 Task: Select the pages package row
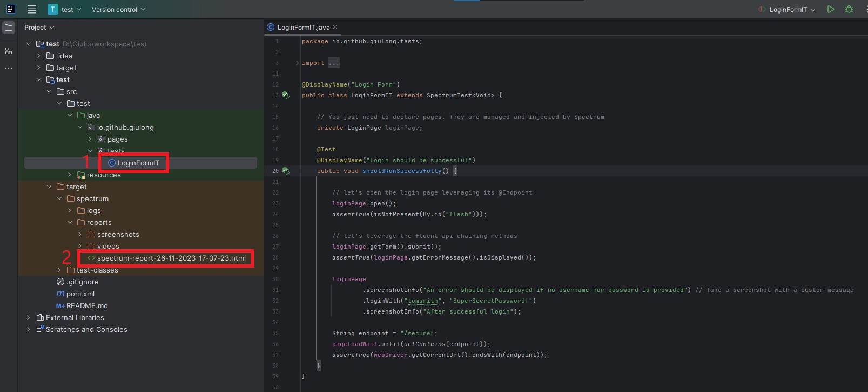(x=140, y=139)
